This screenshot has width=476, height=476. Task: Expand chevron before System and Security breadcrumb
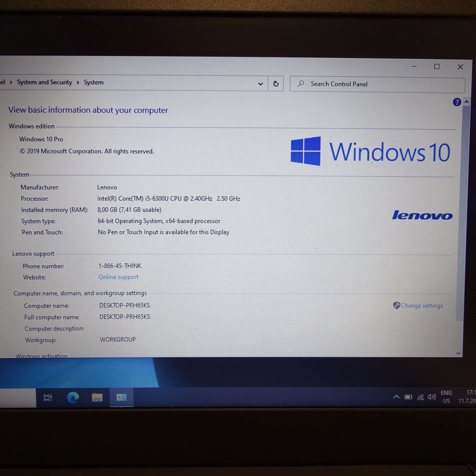coord(11,82)
